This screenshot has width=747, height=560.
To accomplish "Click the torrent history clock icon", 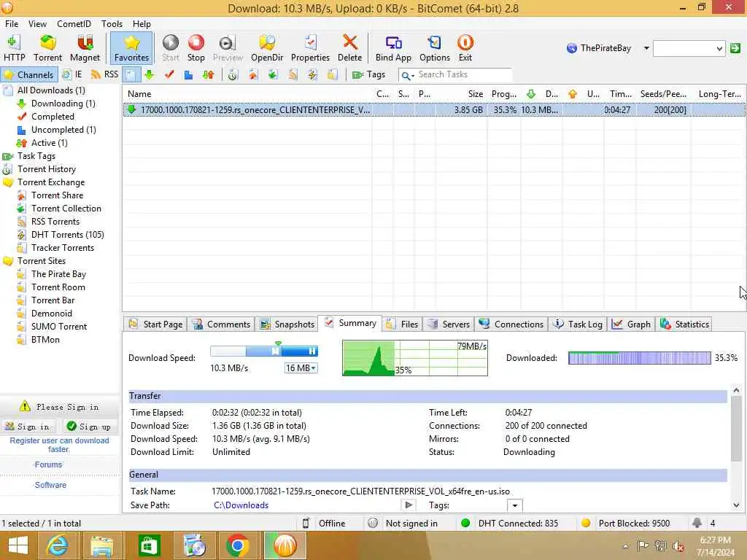I will [233, 75].
